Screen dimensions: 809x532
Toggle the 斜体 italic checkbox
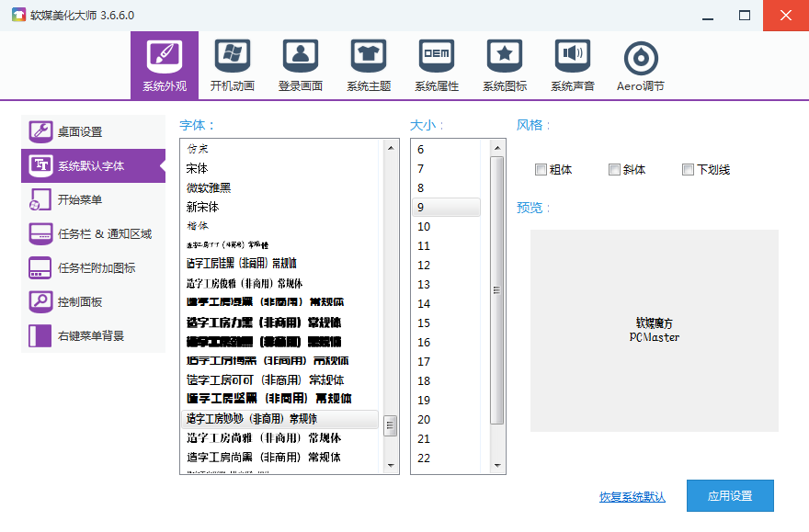(x=614, y=169)
